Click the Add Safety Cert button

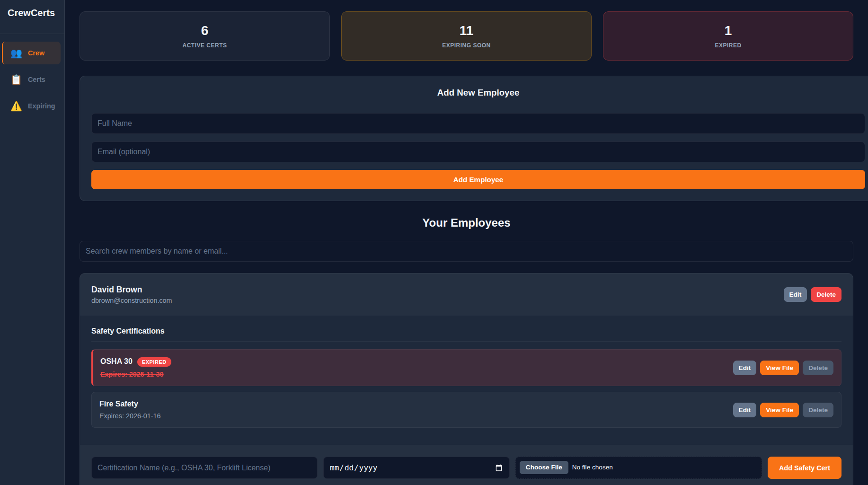(x=804, y=467)
